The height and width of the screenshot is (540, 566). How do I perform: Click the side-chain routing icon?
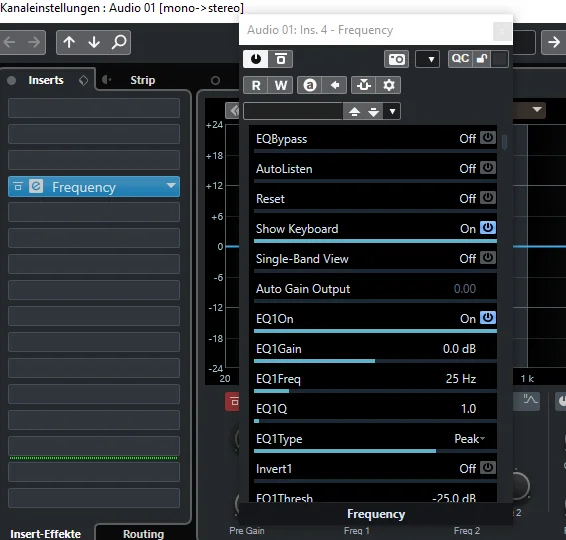[x=363, y=85]
